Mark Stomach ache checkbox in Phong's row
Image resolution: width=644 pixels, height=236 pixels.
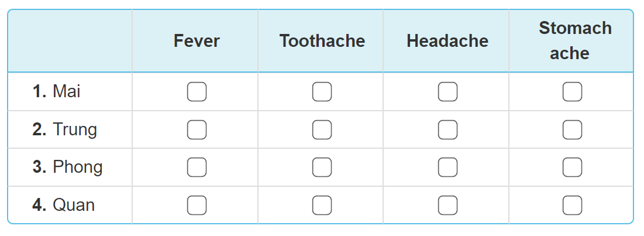(572, 167)
